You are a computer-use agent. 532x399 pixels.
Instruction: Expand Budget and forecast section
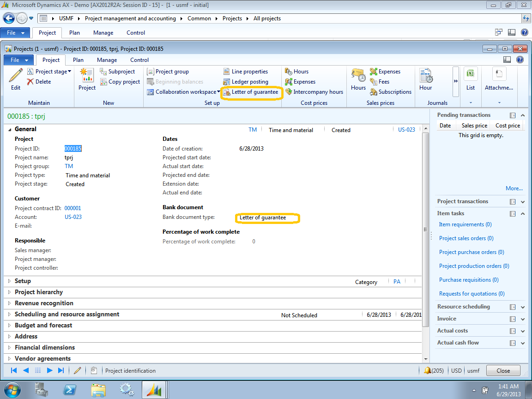tap(10, 326)
